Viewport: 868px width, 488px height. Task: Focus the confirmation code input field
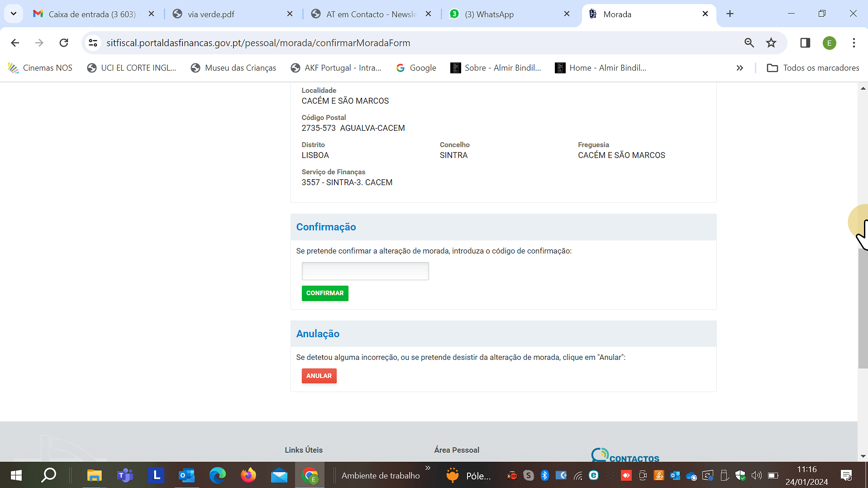tap(365, 271)
